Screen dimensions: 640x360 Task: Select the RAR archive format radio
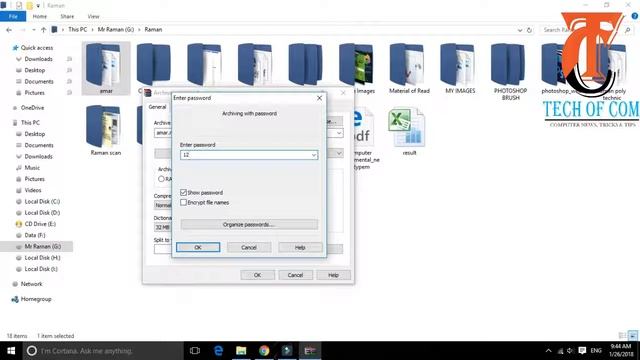(x=161, y=179)
